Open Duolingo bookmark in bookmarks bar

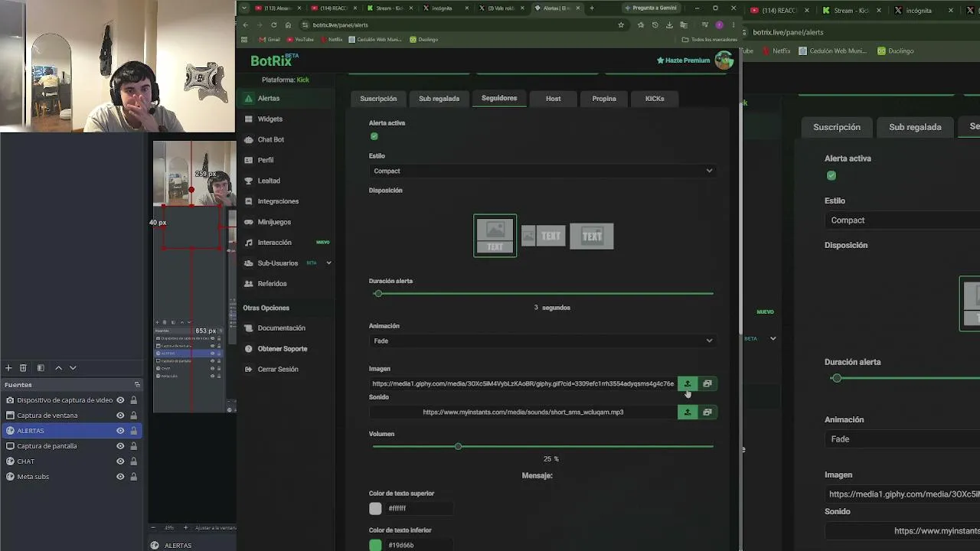point(424,39)
